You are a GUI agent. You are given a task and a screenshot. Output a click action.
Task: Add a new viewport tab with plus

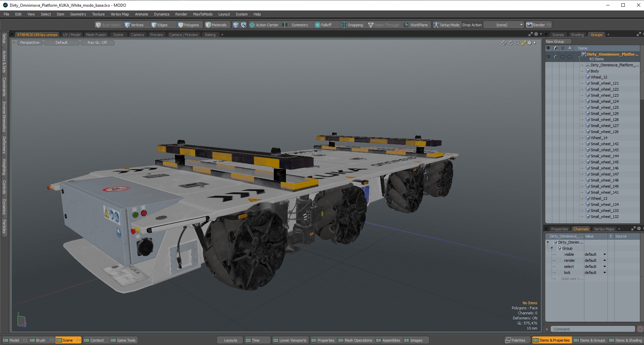[x=222, y=35]
